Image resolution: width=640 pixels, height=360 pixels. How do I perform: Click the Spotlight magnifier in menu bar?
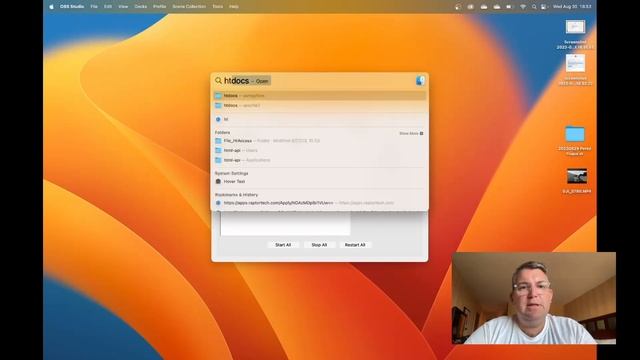point(534,7)
